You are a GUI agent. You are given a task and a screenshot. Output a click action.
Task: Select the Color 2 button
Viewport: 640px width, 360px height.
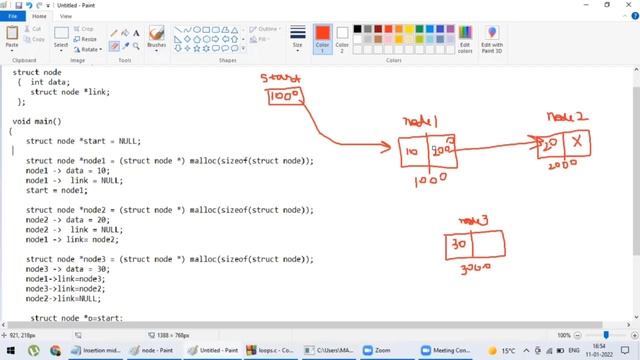[342, 39]
